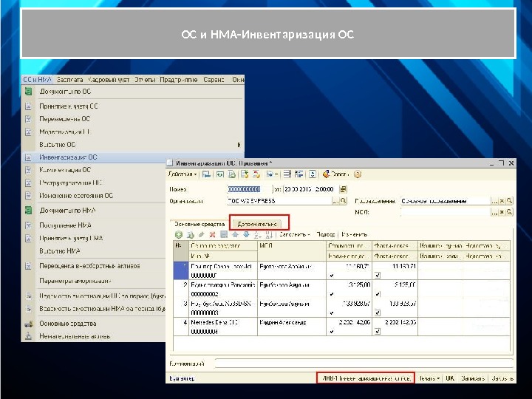Toggle checkbox in first row's actual column
Screen dimensions: 532x399
(378, 275)
